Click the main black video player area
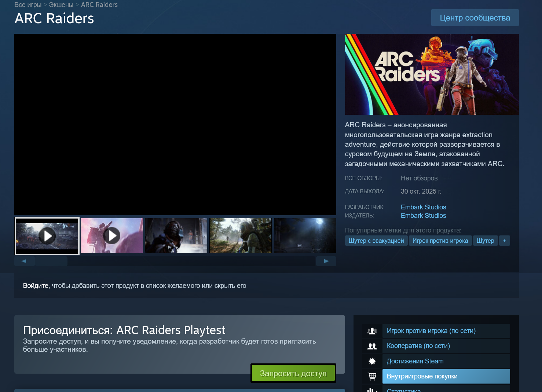 pyautogui.click(x=175, y=124)
